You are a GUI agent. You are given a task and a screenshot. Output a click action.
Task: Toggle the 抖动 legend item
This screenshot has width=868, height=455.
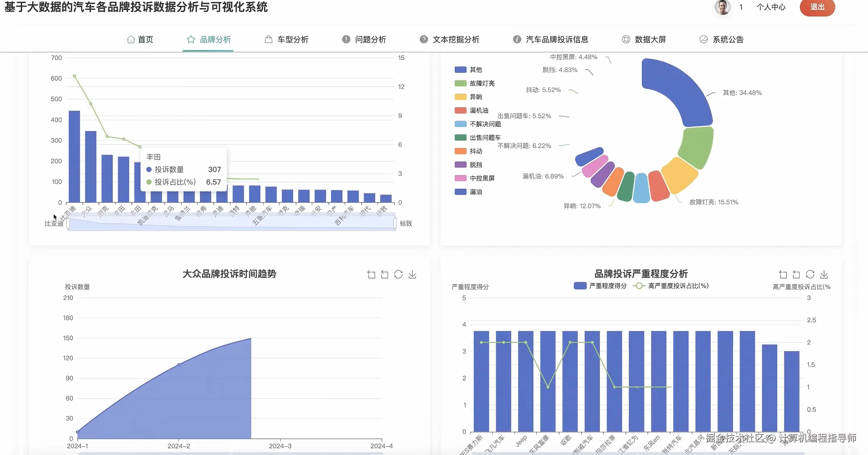[468, 151]
